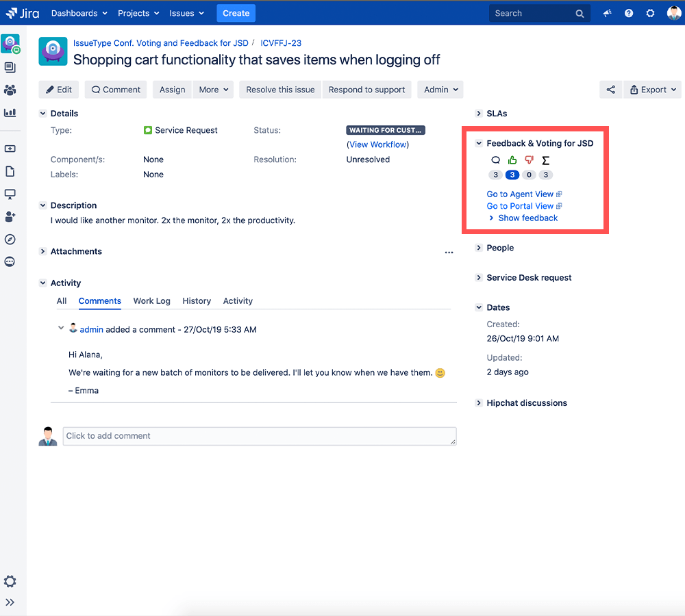
Task: Open the help question mark icon
Action: pyautogui.click(x=629, y=14)
